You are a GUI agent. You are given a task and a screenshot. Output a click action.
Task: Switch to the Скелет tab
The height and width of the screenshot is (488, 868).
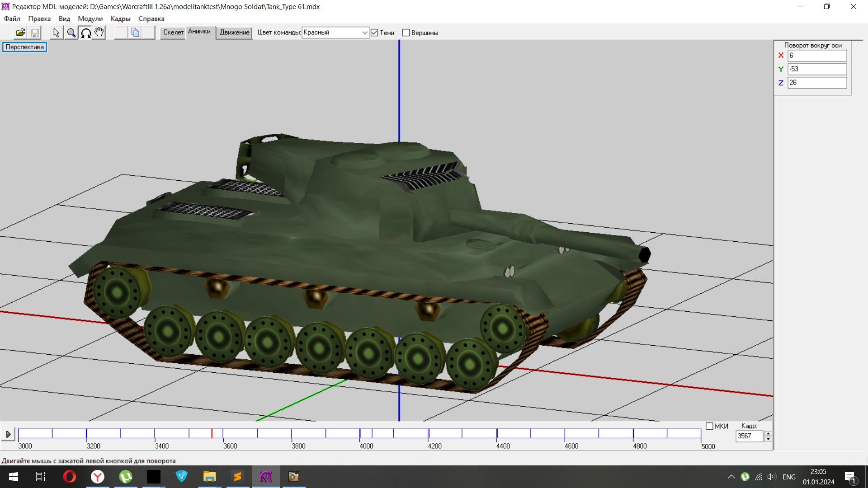173,32
